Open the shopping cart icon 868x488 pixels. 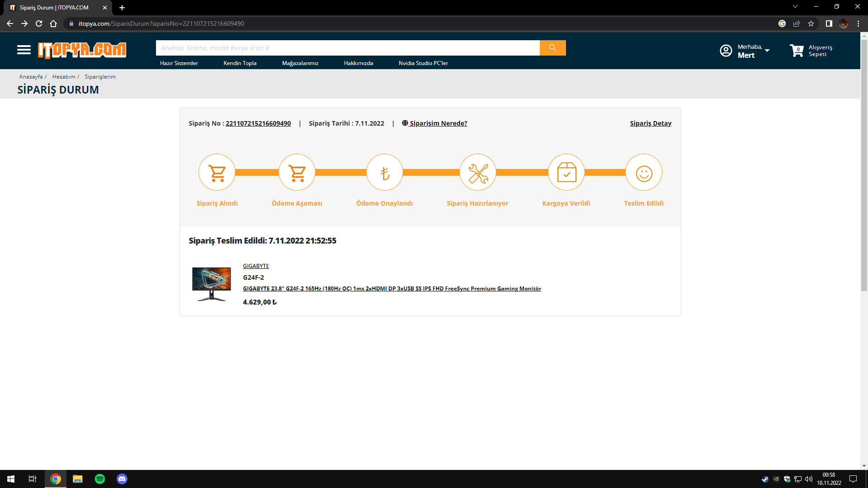[x=797, y=51]
